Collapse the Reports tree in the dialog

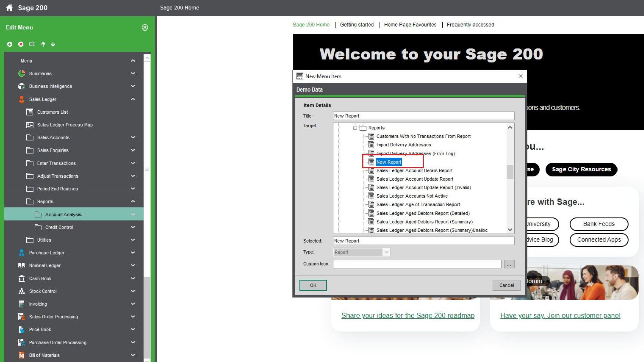355,128
